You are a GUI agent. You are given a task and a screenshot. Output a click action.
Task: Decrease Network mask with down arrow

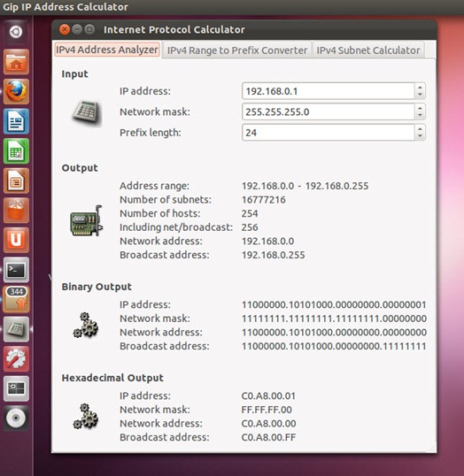coord(420,115)
